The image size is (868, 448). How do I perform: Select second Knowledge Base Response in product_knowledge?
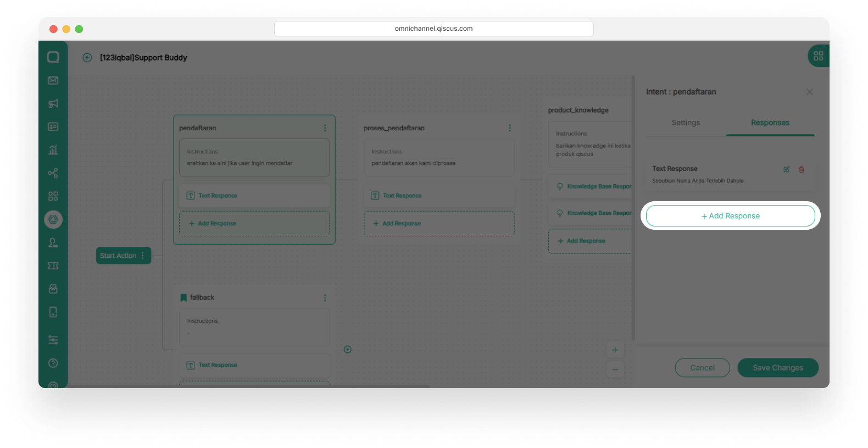click(x=590, y=213)
